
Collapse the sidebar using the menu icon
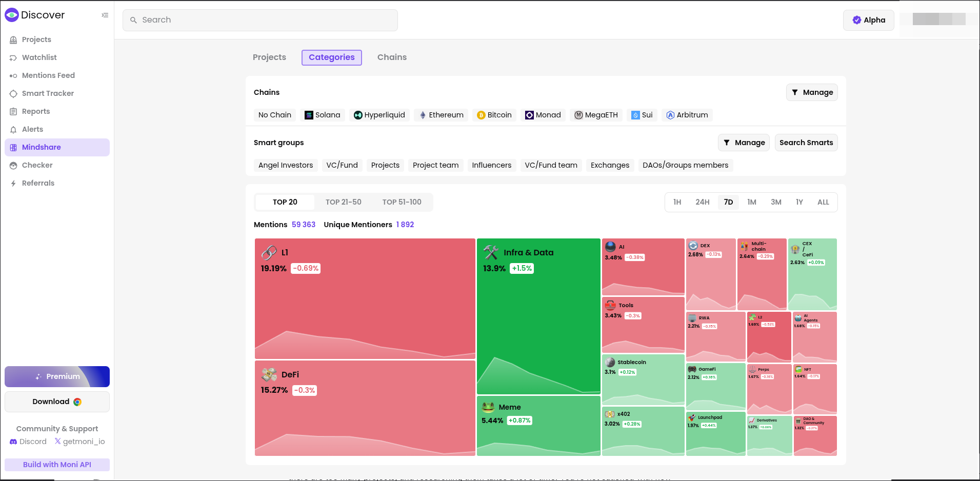(105, 15)
